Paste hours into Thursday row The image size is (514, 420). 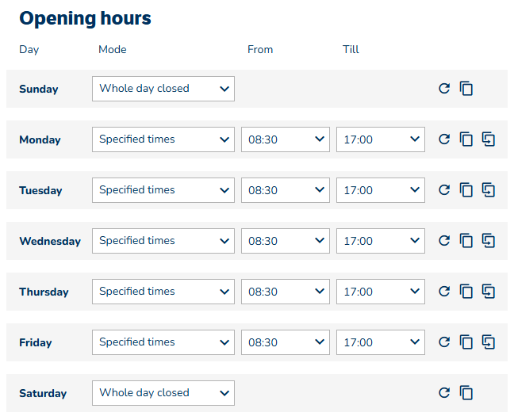click(x=489, y=292)
